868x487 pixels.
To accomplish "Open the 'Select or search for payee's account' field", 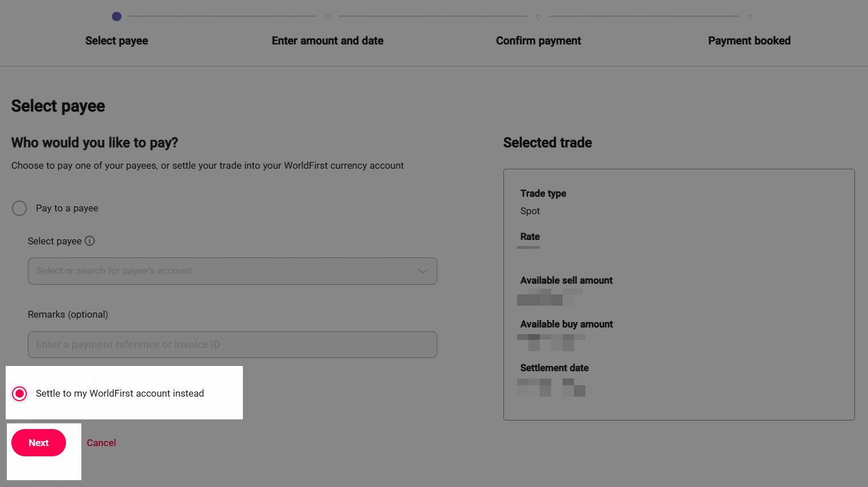I will click(x=222, y=271).
